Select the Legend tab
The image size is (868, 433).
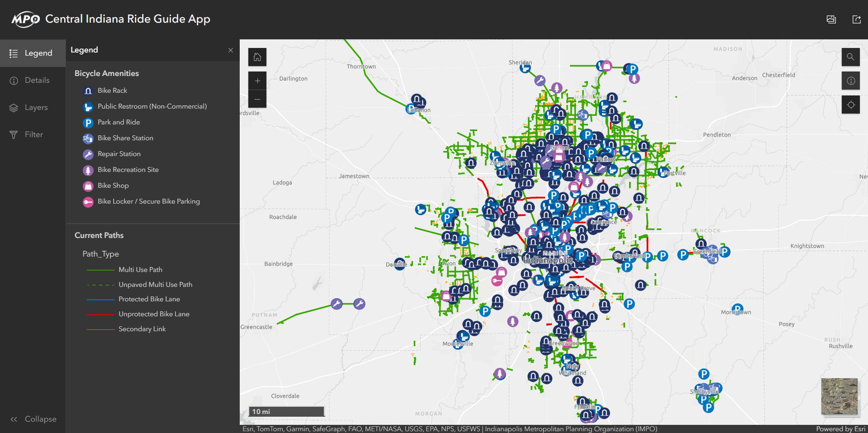point(33,53)
